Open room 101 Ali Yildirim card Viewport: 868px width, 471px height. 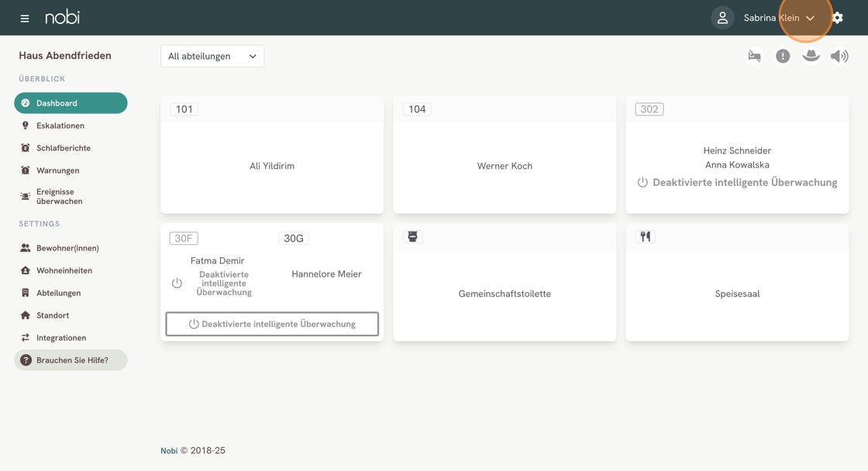click(x=272, y=166)
